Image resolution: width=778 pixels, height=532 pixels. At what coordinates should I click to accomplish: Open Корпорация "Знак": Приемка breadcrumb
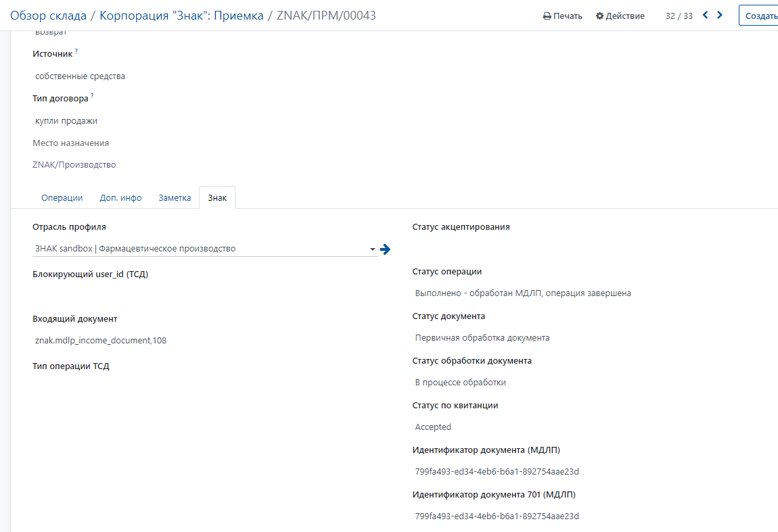181,16
